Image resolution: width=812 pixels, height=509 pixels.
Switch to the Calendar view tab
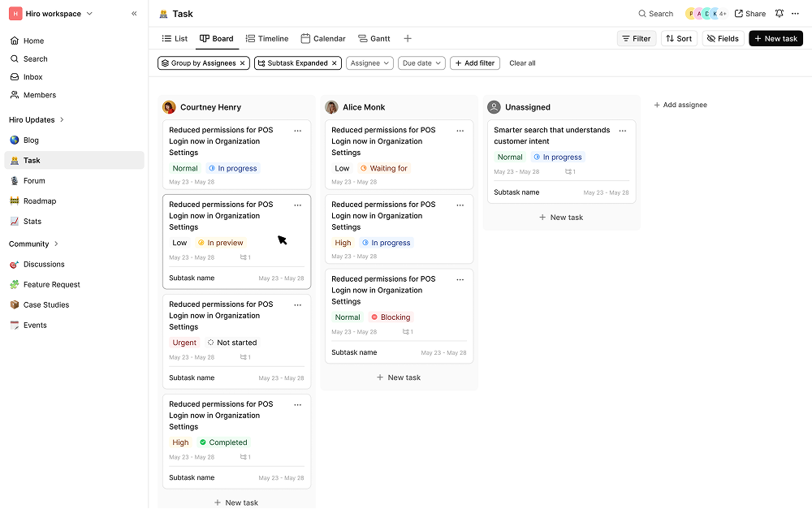tap(323, 38)
